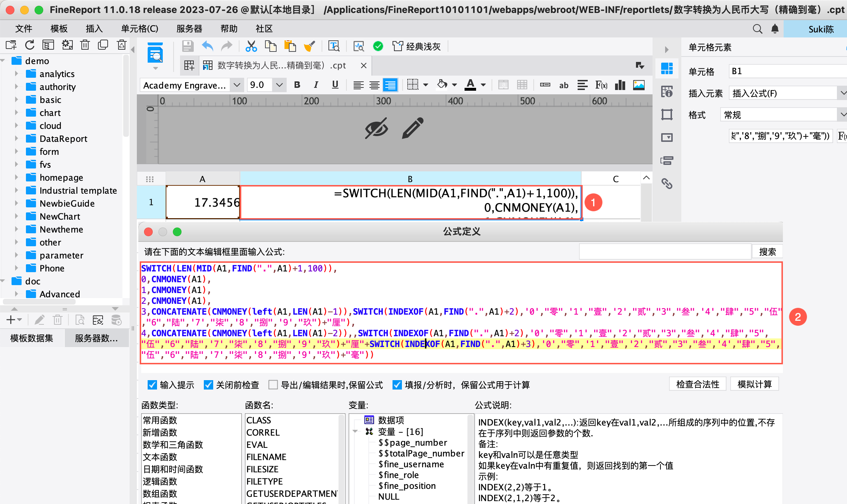Image resolution: width=847 pixels, height=504 pixels.
Task: Click the Insert Image icon
Action: point(639,85)
